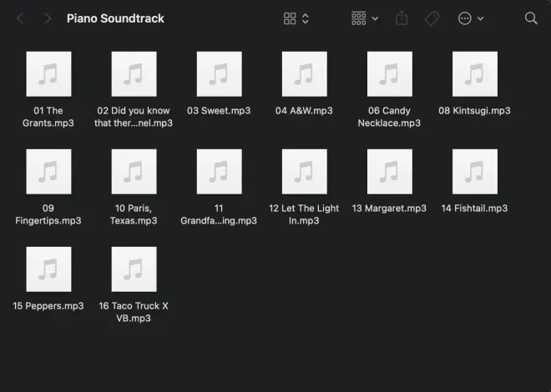Select the 01 The Grants.mp3 file icon
This screenshot has width=551, height=392.
[48, 74]
